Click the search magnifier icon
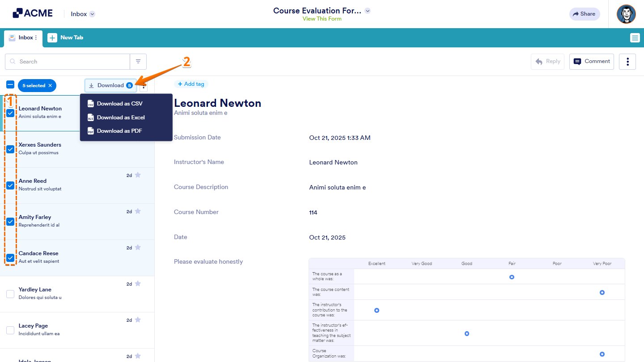Viewport: 644px width, 362px height. [x=13, y=61]
